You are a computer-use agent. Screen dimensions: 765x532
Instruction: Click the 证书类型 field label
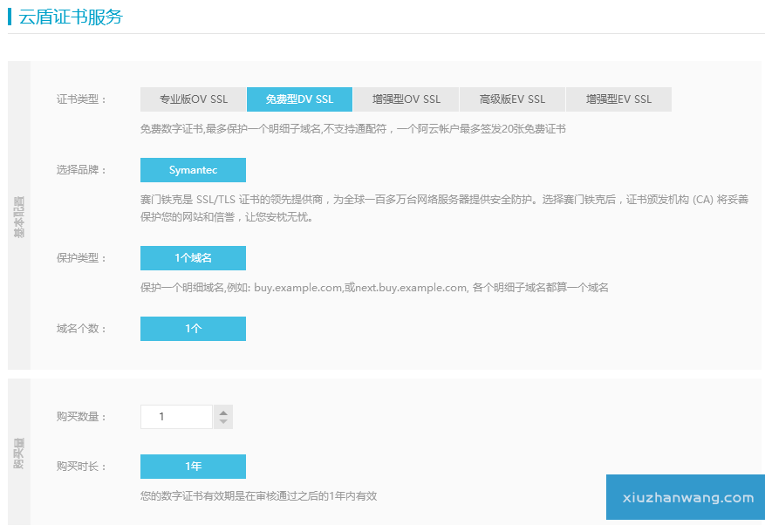coord(80,99)
